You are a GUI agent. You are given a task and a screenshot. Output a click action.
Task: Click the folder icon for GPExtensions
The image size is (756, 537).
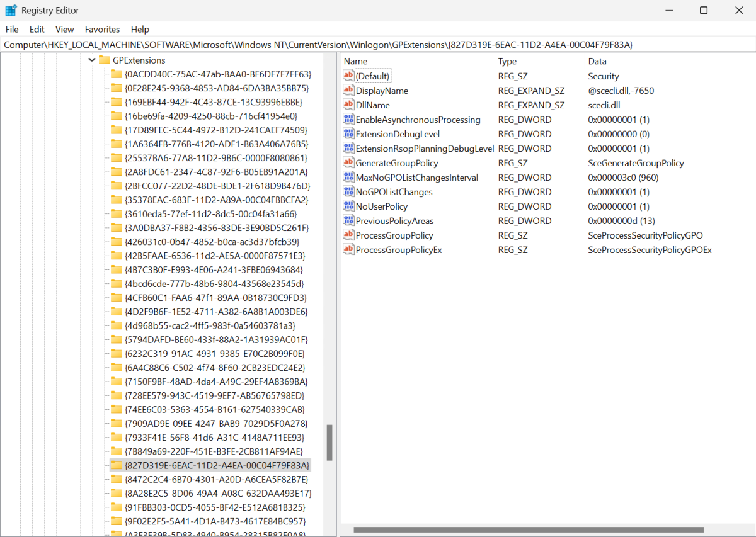pyautogui.click(x=105, y=60)
